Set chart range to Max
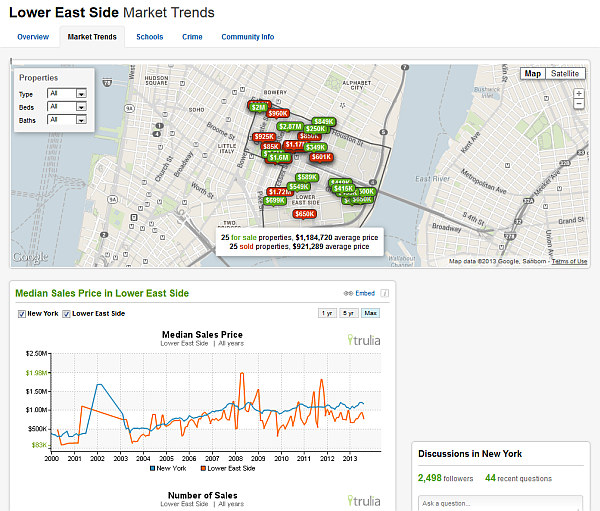Viewport: 600px width, 511px height. (370, 313)
